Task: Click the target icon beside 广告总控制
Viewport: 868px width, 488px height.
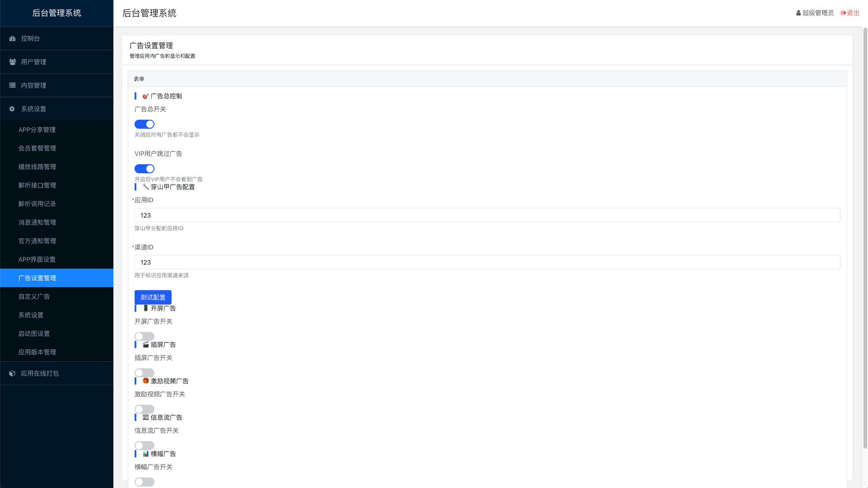Action: (x=145, y=96)
